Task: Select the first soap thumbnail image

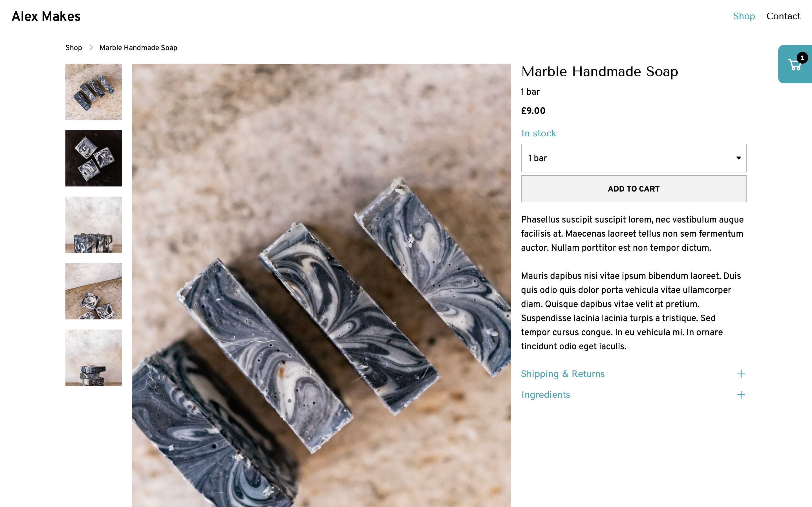Action: click(94, 92)
